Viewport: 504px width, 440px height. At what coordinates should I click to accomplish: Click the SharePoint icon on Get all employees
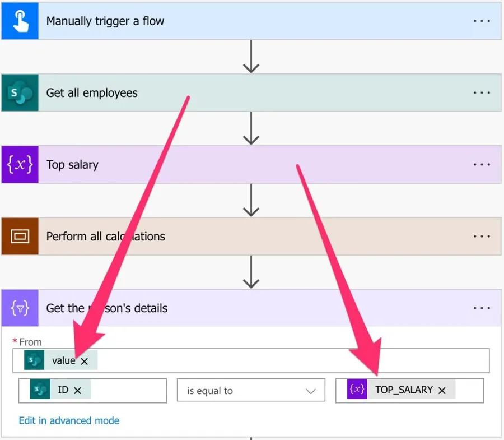click(x=20, y=93)
